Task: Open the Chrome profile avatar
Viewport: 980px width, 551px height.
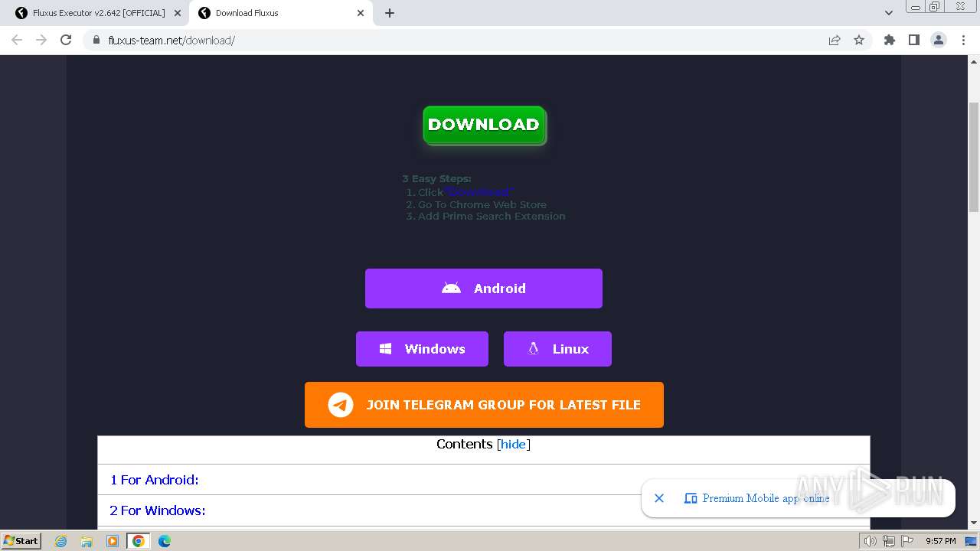Action: click(x=939, y=40)
